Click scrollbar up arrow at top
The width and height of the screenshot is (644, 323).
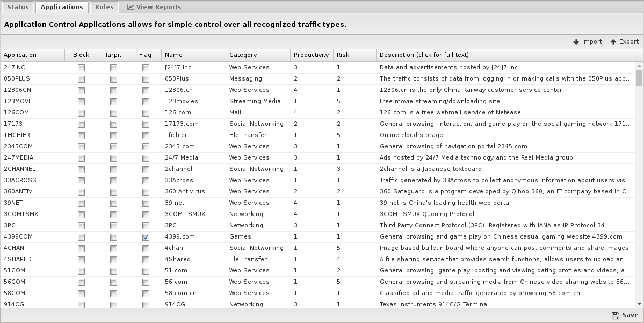(639, 66)
